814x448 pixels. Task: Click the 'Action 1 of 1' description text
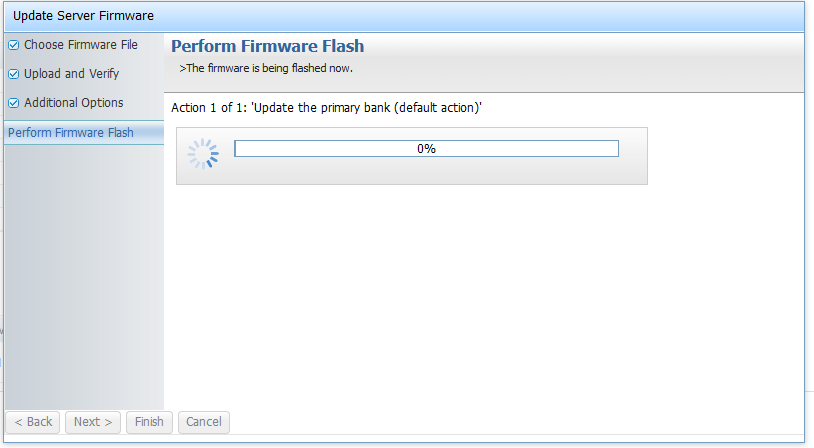(327, 107)
